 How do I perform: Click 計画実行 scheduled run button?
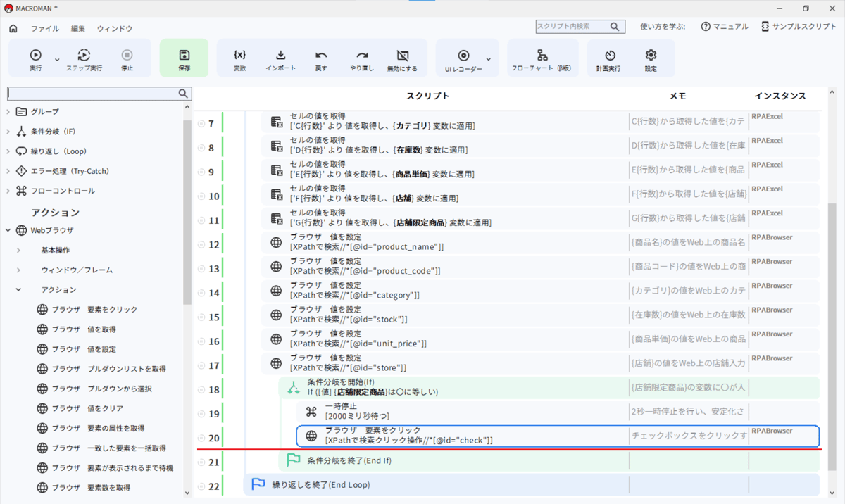610,59
